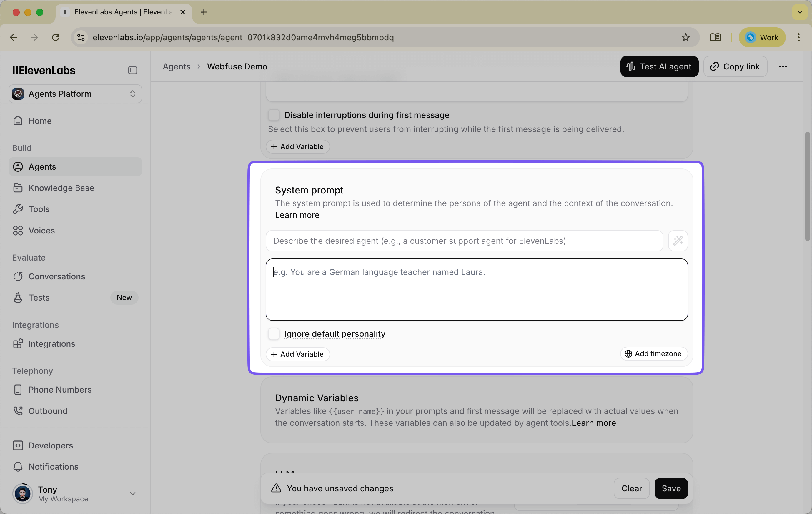Enable Disable interruptions during first message

click(274, 115)
